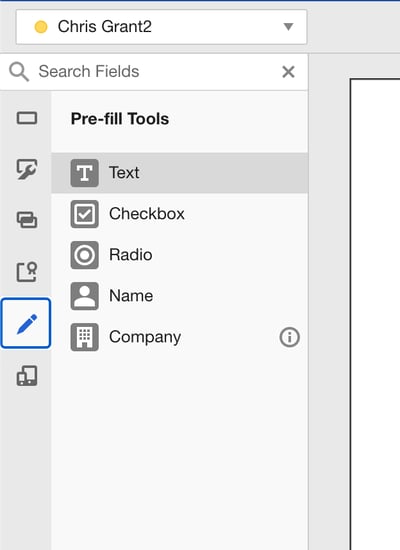The height and width of the screenshot is (550, 400).
Task: Select the Name pre-fill tool
Action: point(180,296)
